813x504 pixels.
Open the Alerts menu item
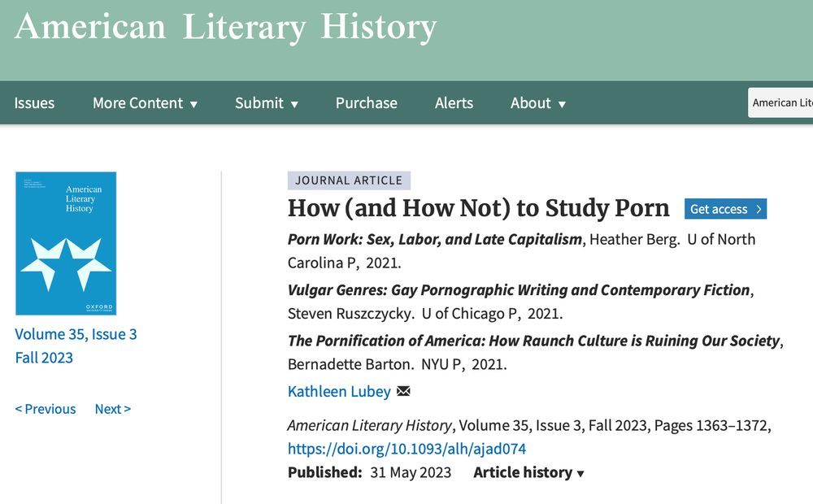coord(454,102)
